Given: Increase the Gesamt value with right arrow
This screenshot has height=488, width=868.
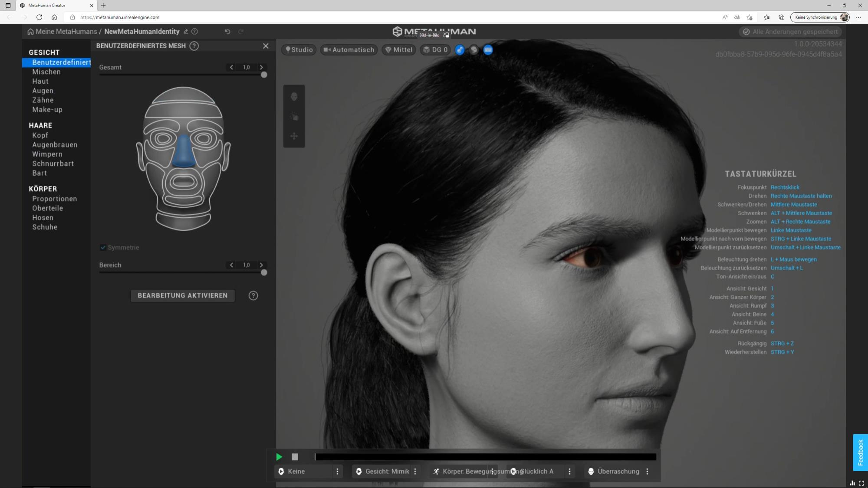Looking at the screenshot, I should coord(261,67).
